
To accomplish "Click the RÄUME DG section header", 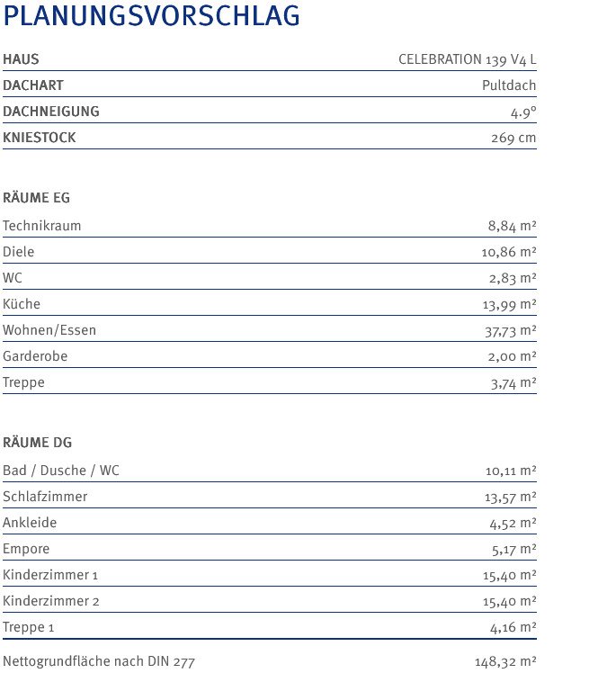I will (x=37, y=443).
